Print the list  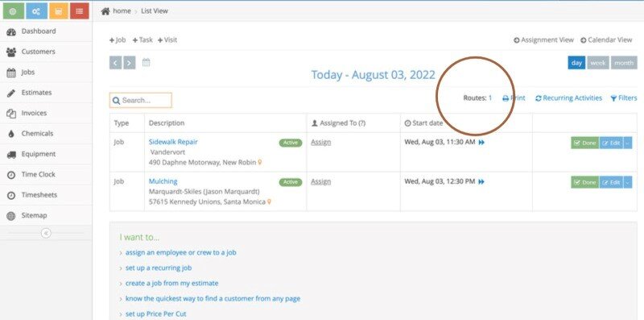pyautogui.click(x=514, y=98)
